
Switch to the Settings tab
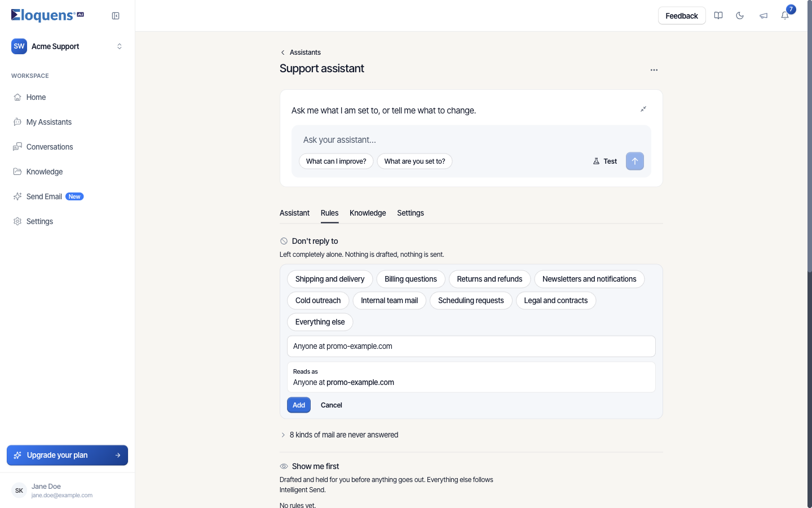411,213
